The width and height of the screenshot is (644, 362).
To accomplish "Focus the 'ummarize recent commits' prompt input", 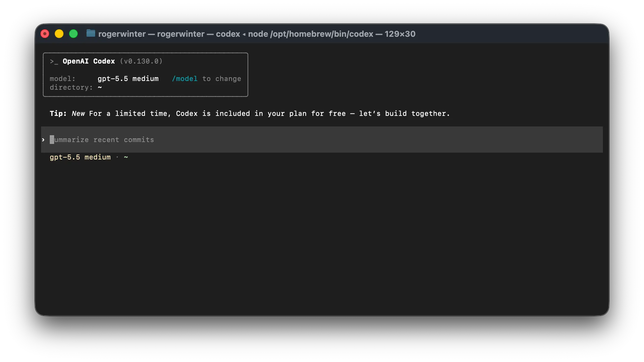I will (x=322, y=140).
